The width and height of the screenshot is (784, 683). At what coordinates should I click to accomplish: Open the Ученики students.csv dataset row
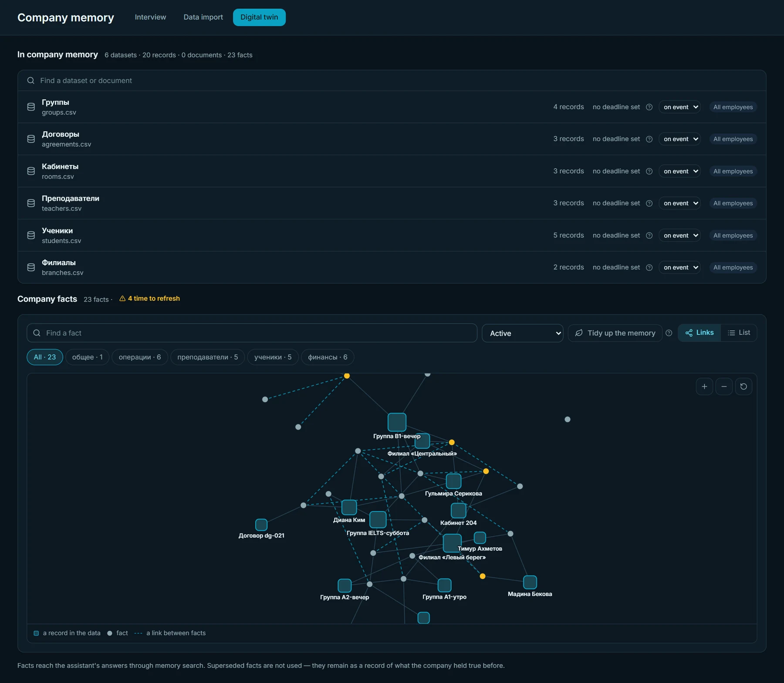point(392,236)
